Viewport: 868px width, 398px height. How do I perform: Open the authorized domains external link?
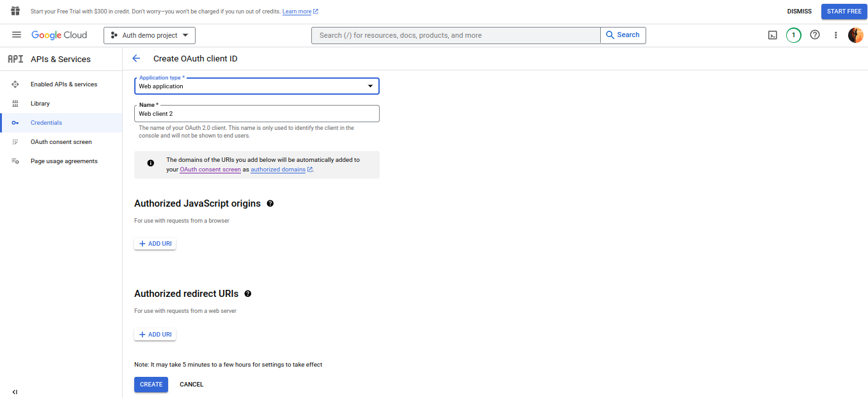pyautogui.click(x=282, y=170)
